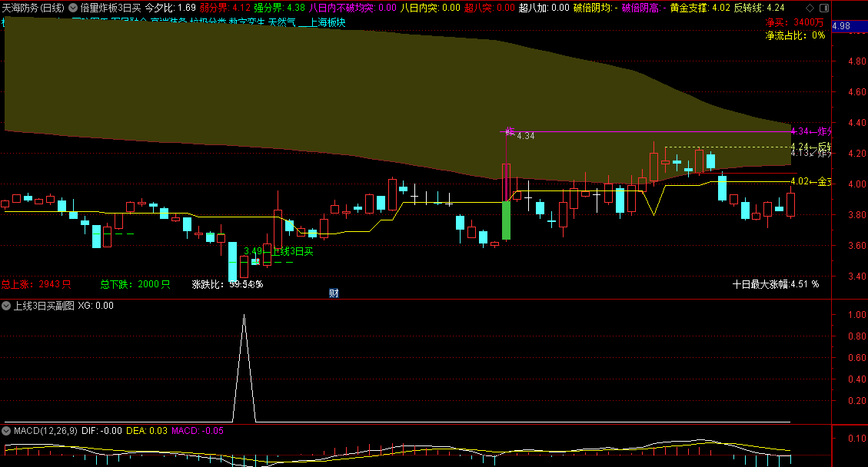Click the 黄金支撑: 4.02 value
Screen dimensions: 868x467
click(700, 8)
